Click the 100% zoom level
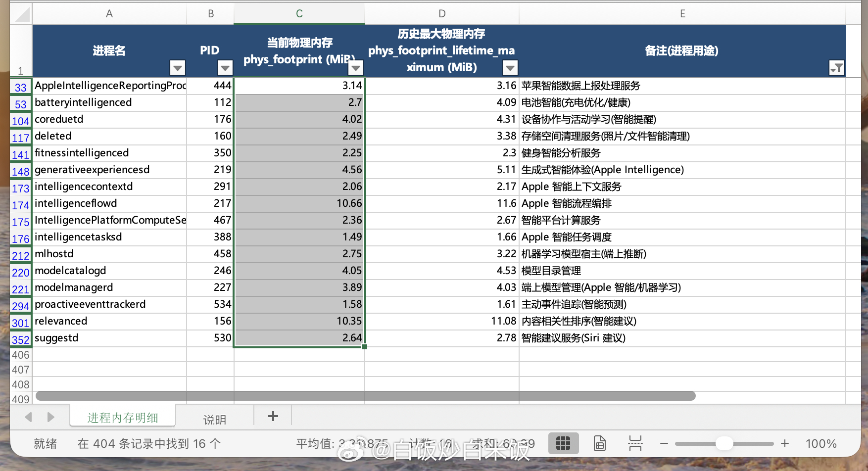 pos(821,444)
